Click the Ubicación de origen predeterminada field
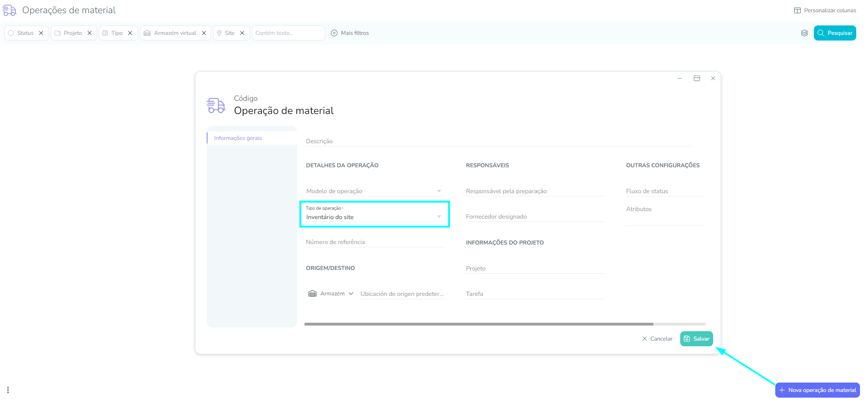The image size is (868, 408). [x=402, y=294]
